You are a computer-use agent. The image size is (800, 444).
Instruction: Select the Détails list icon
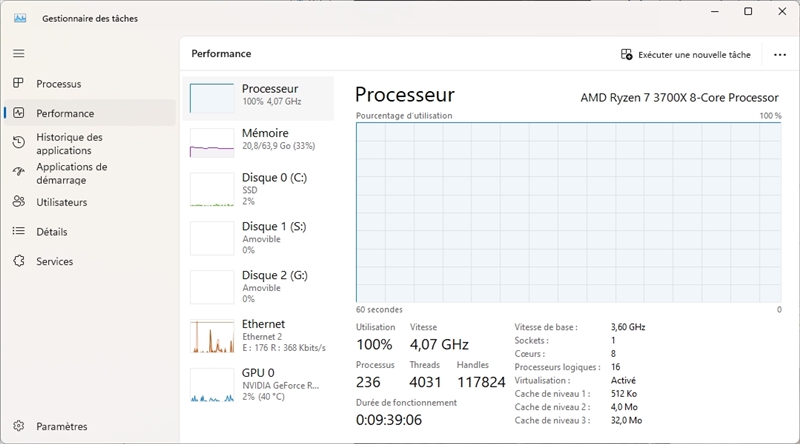(x=18, y=232)
